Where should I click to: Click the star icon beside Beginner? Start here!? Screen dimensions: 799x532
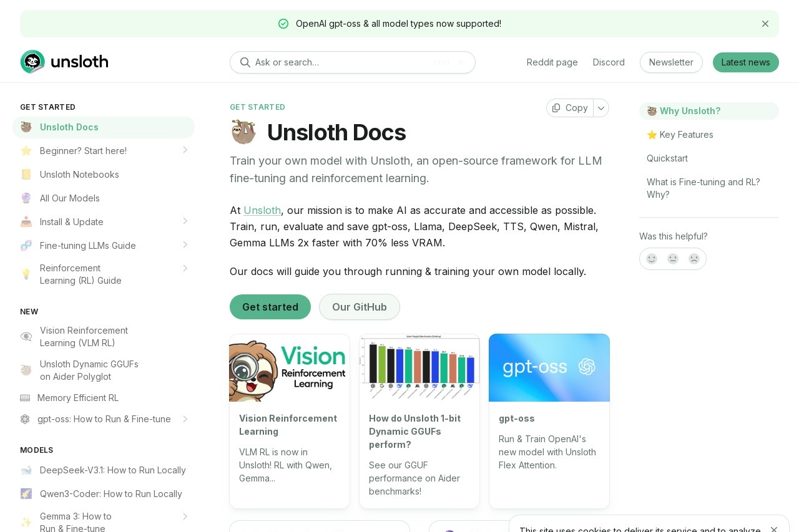coord(26,151)
